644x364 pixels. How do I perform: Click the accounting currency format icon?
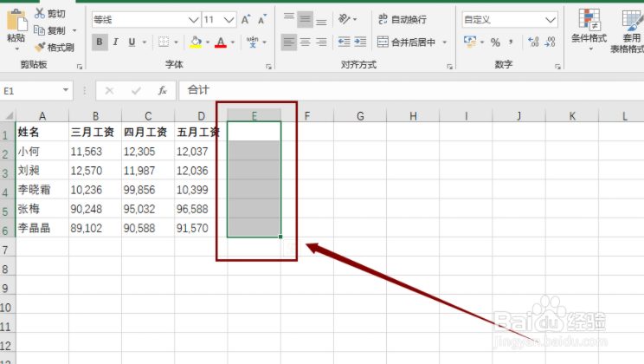click(x=470, y=42)
